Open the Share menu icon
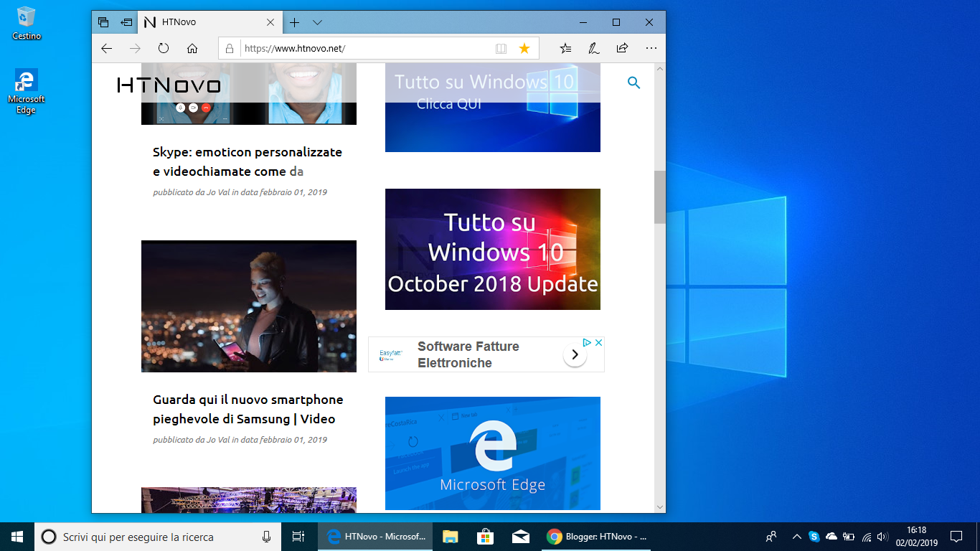Screen dimensions: 980x551 (x=622, y=48)
